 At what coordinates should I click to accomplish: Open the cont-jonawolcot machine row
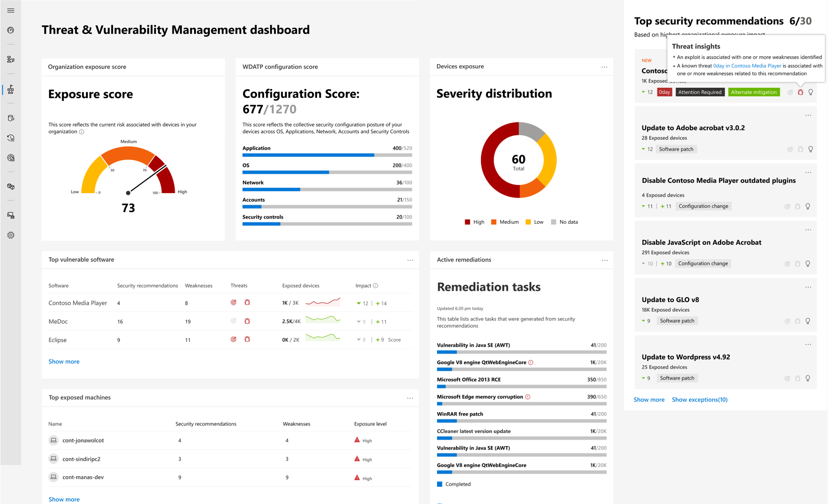click(x=83, y=440)
